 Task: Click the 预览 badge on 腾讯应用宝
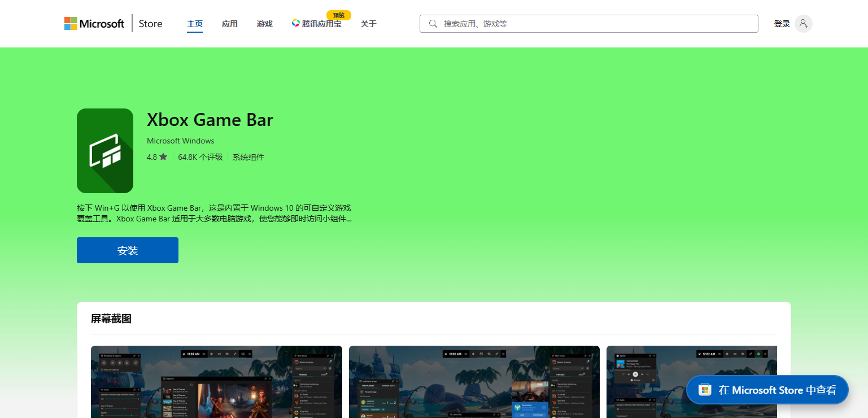click(x=339, y=15)
